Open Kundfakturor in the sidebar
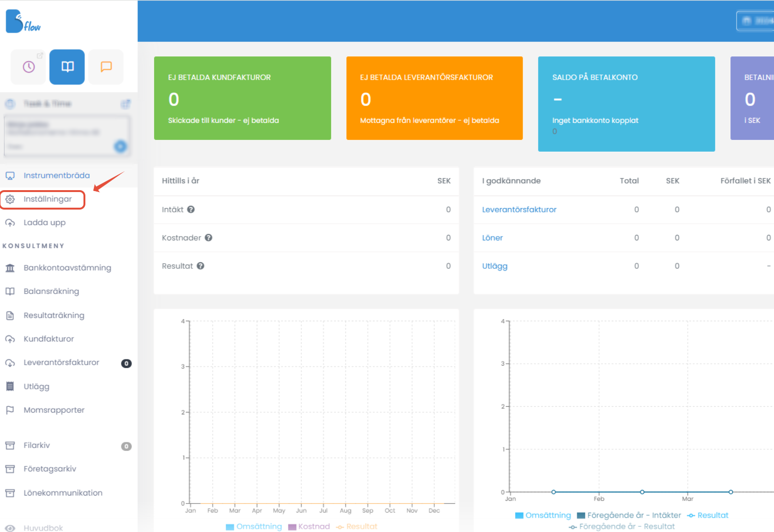The width and height of the screenshot is (774, 532). point(49,339)
